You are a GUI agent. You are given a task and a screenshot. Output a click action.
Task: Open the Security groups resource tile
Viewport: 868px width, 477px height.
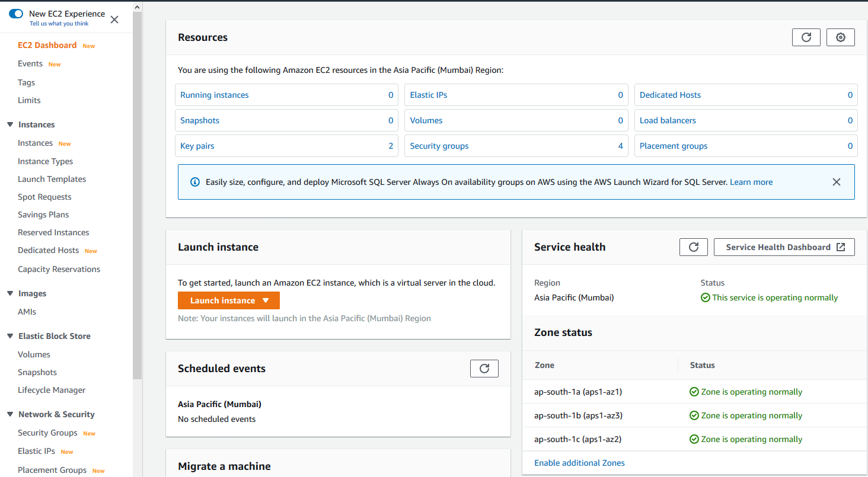[439, 146]
